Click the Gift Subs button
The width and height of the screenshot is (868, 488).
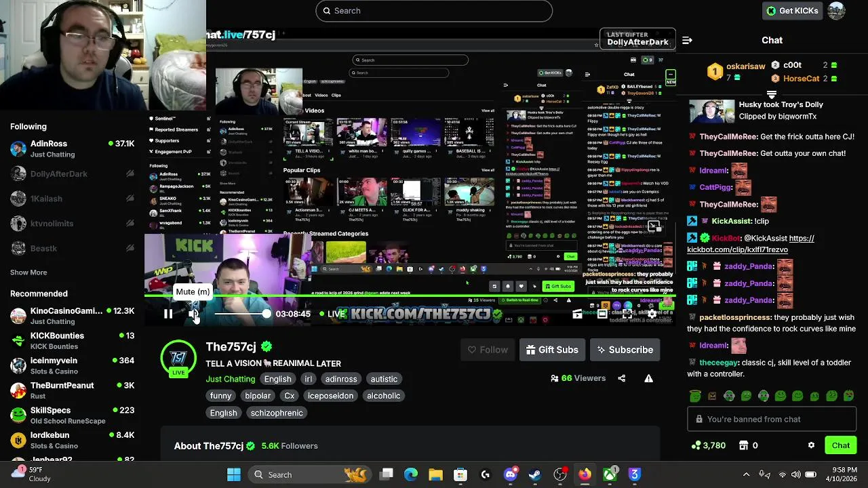552,350
